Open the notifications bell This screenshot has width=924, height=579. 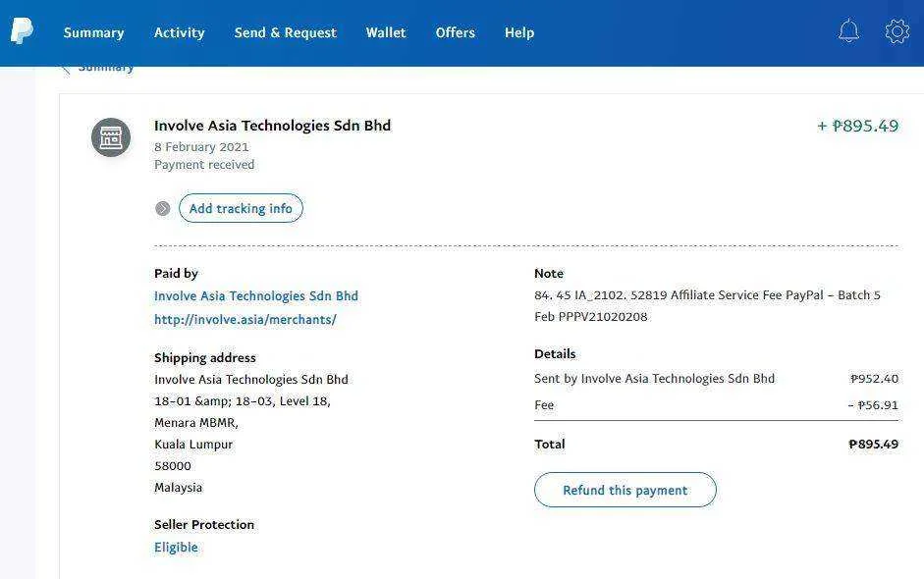coord(848,30)
